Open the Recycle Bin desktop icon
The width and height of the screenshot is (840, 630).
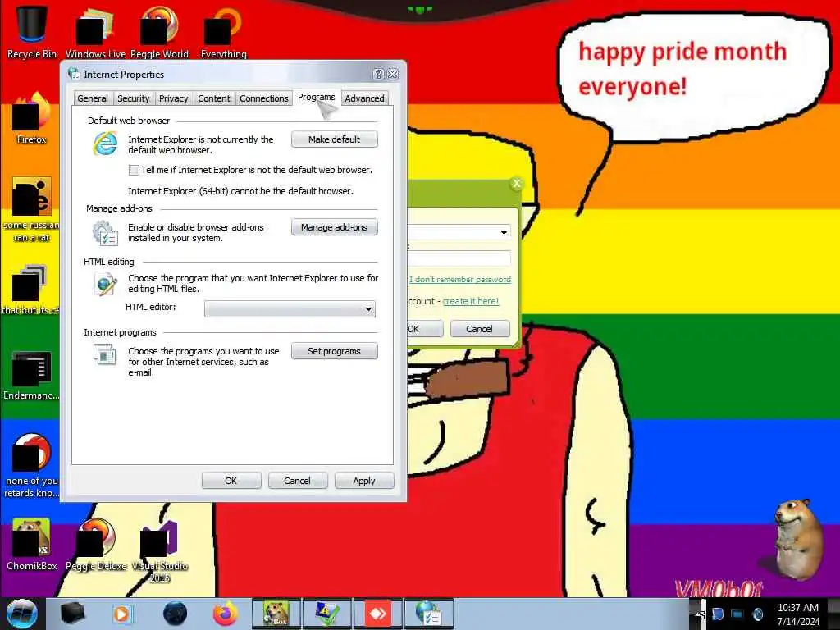pos(32,32)
